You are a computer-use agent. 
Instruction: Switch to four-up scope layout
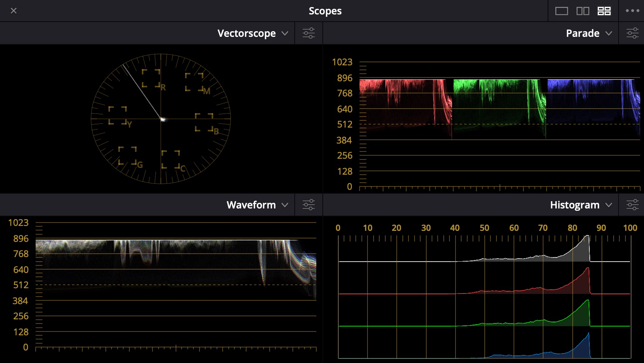tap(604, 11)
